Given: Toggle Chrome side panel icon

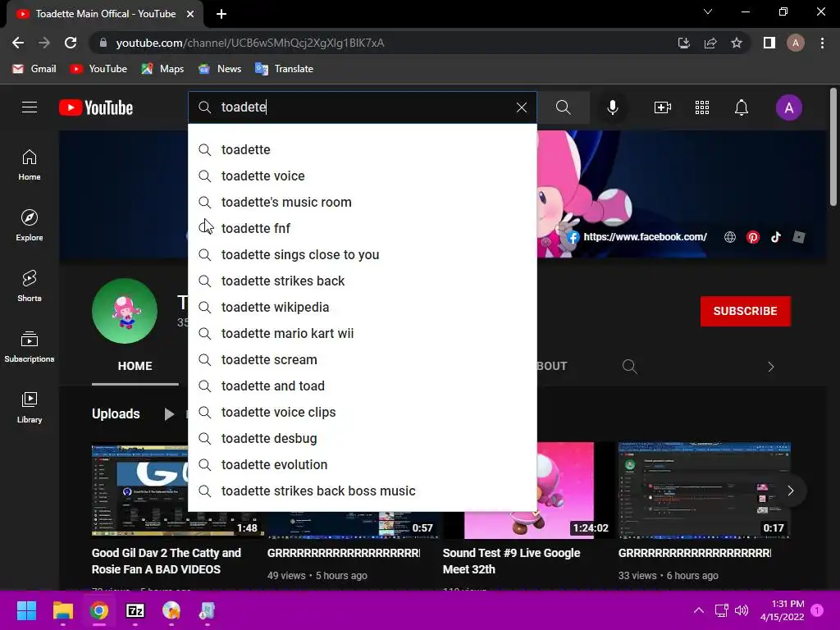Looking at the screenshot, I should (x=769, y=43).
